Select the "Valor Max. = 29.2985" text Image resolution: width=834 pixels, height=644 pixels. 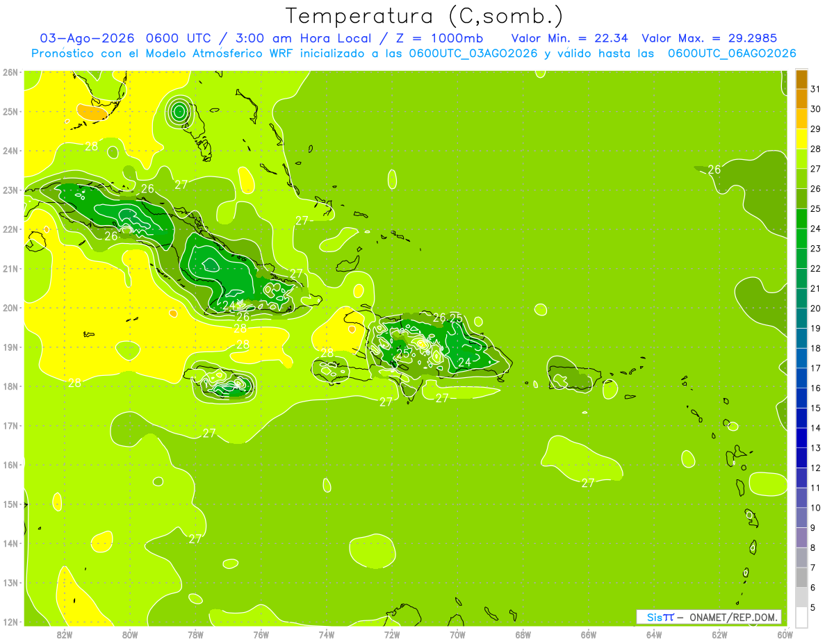(710, 38)
